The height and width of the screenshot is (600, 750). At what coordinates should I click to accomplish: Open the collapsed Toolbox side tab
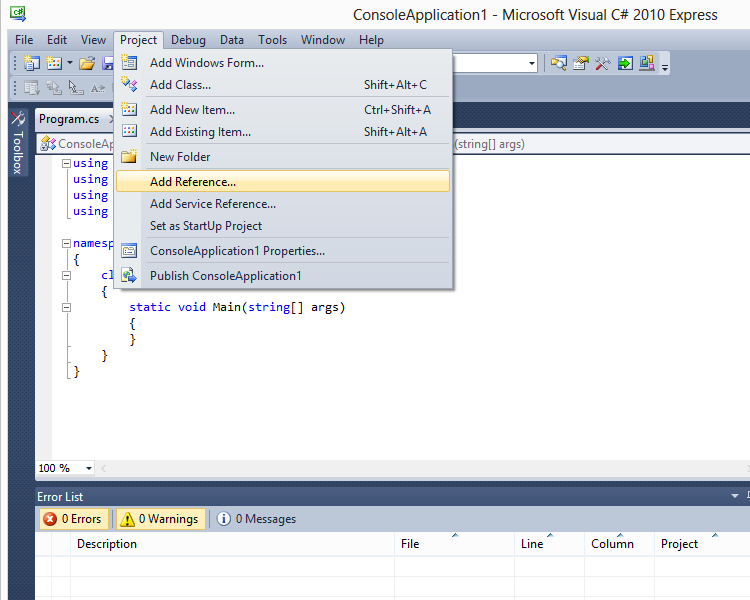[x=18, y=143]
